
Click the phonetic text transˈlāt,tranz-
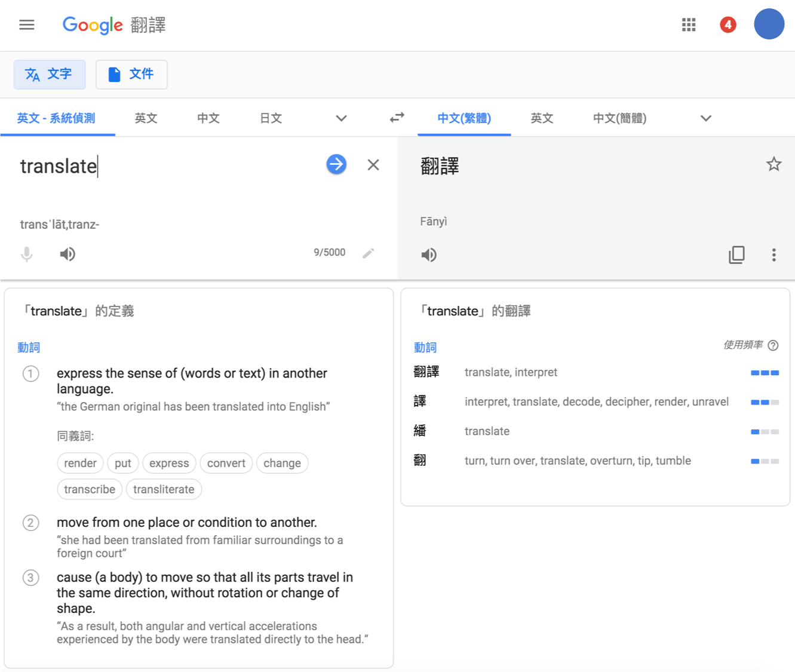[x=60, y=225]
